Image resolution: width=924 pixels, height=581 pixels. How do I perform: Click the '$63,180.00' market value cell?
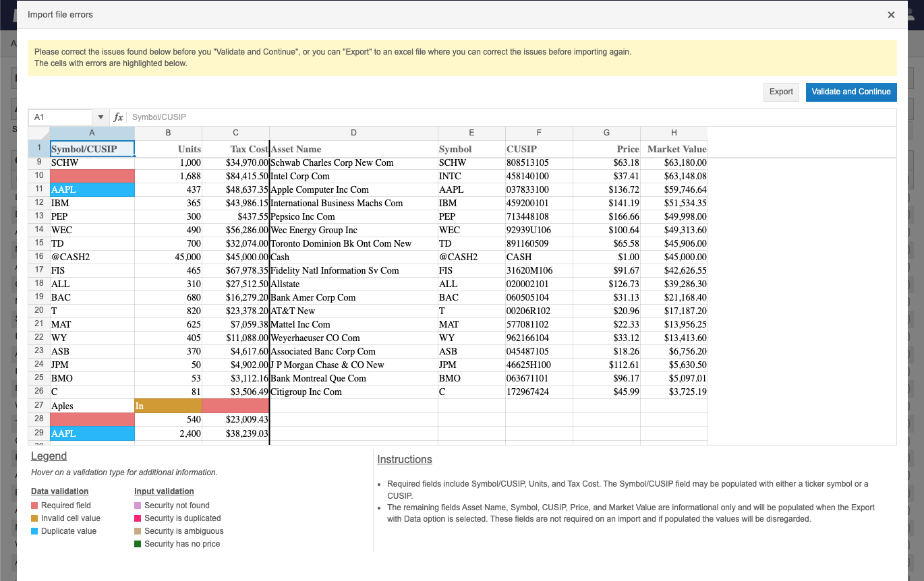[674, 162]
